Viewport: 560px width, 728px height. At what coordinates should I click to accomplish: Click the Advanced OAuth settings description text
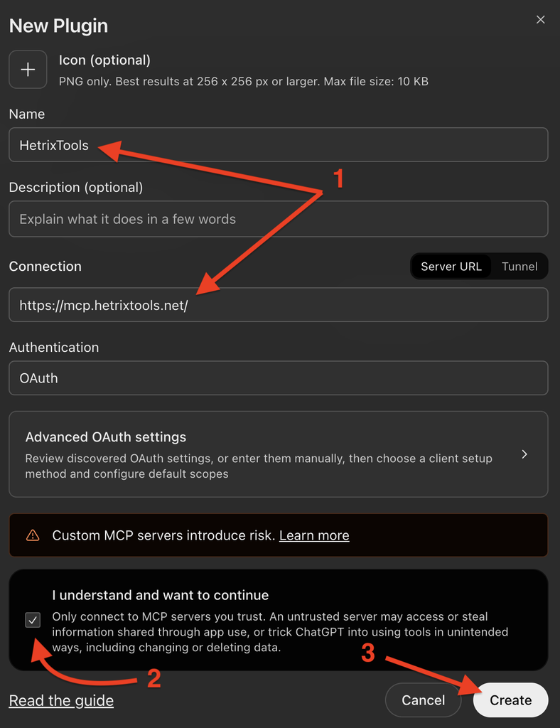[259, 466]
